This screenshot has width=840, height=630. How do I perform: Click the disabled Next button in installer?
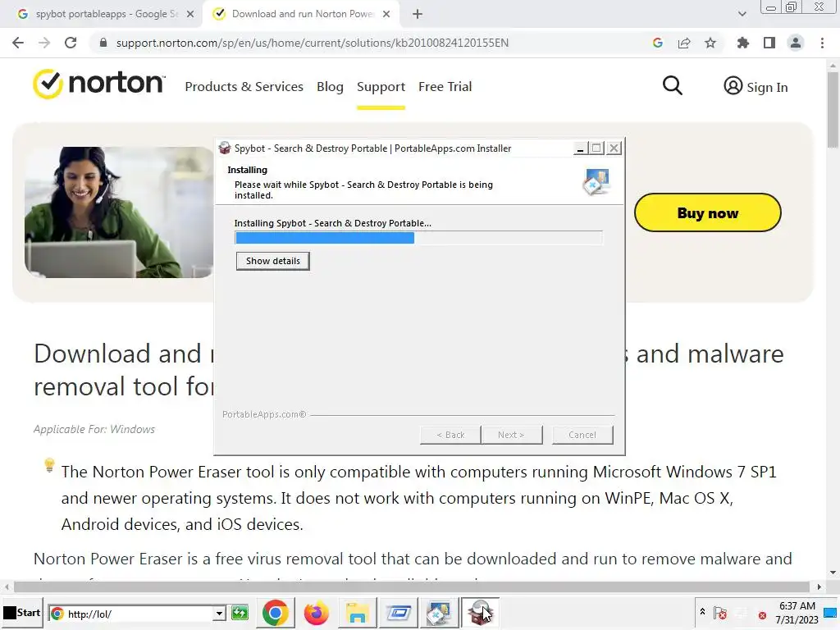point(512,435)
